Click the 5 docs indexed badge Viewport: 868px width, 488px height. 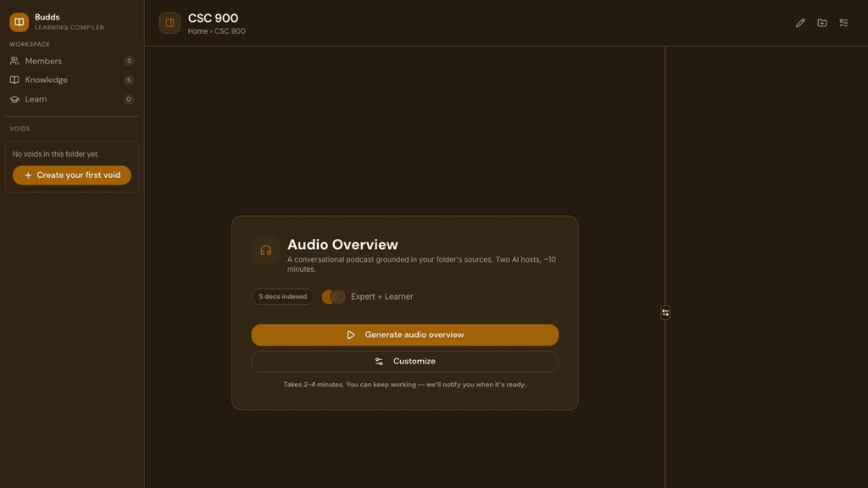(x=283, y=297)
